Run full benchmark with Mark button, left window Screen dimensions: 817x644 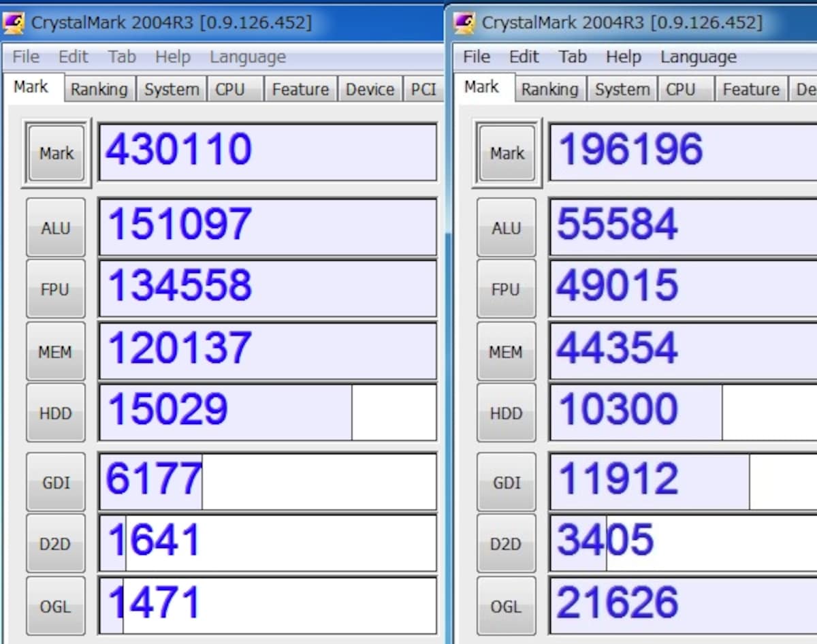[x=57, y=152]
